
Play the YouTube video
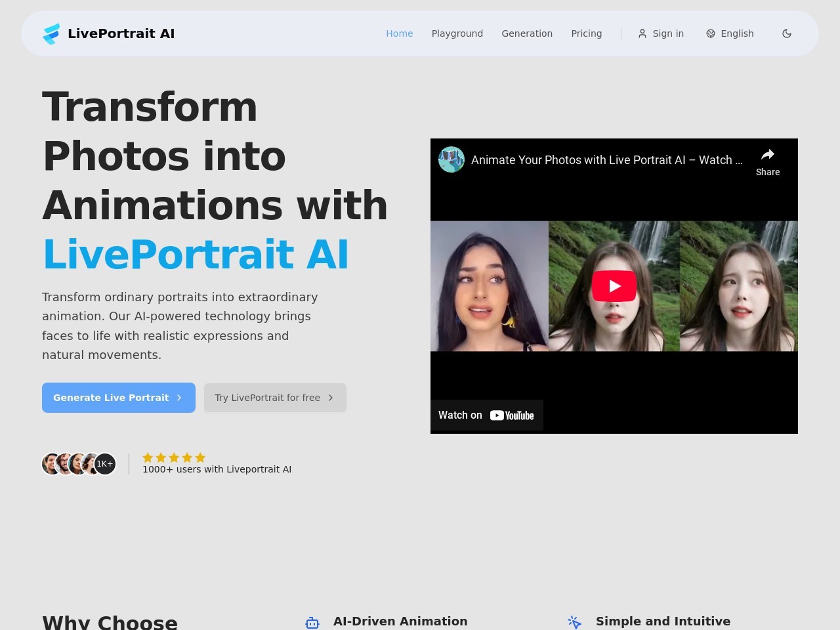click(614, 286)
